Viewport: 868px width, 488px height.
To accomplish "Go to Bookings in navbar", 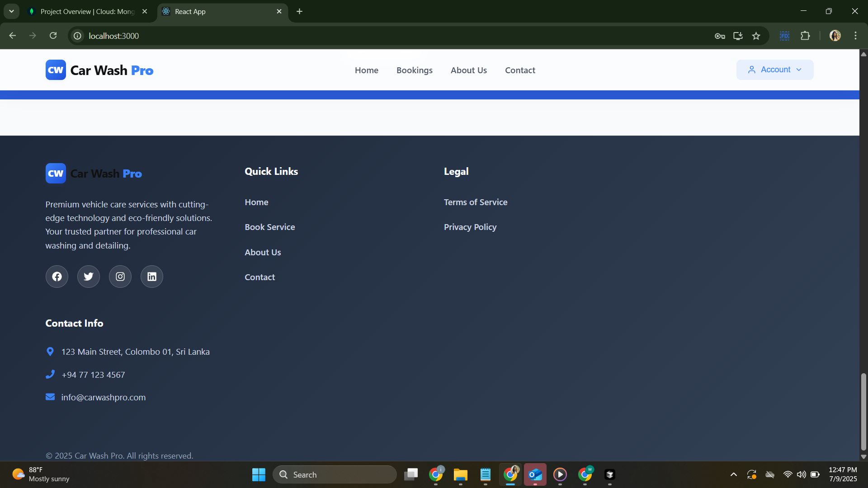I will click(x=414, y=70).
